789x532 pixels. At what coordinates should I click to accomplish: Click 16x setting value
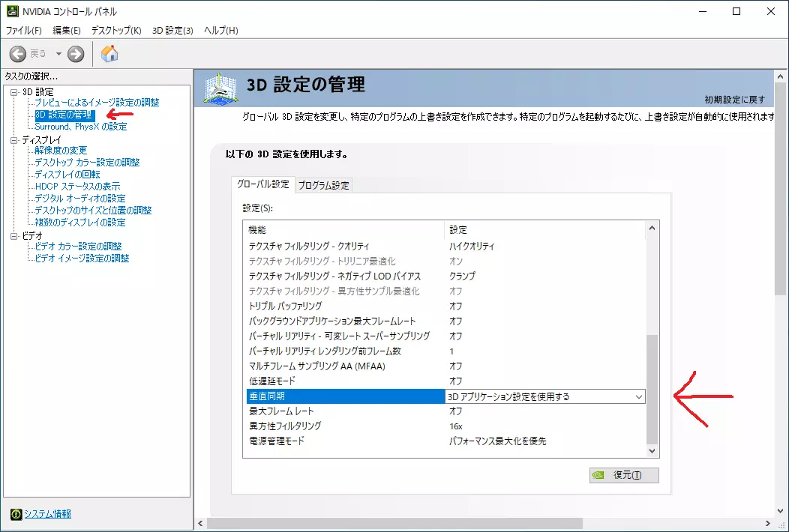point(456,426)
